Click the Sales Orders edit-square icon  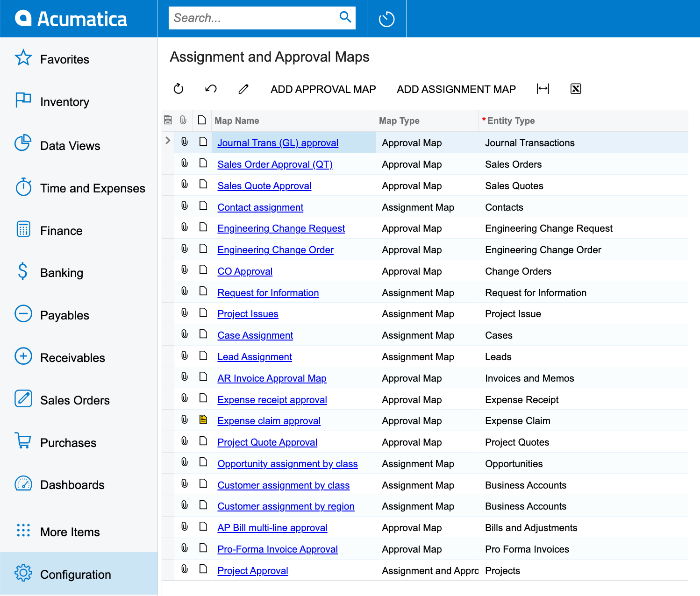click(23, 399)
